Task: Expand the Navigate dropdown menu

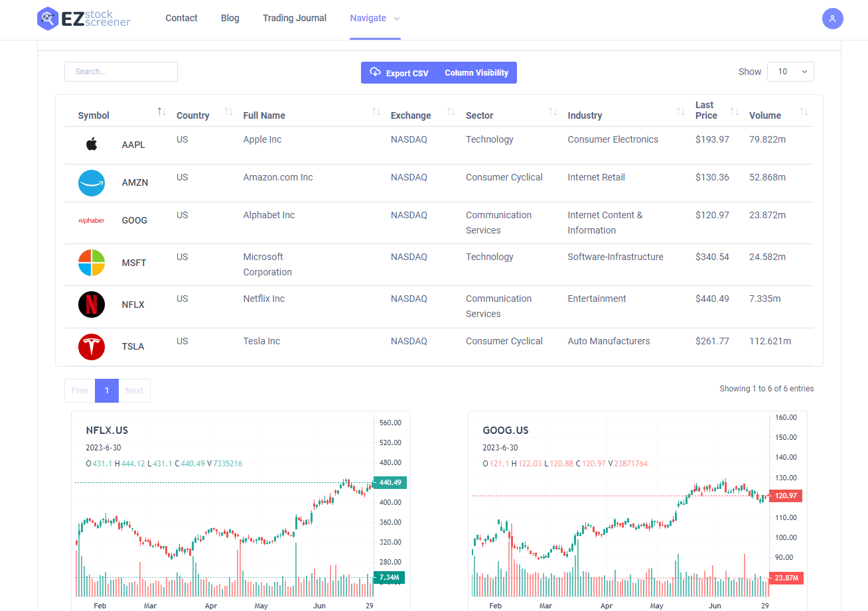Action: [375, 18]
